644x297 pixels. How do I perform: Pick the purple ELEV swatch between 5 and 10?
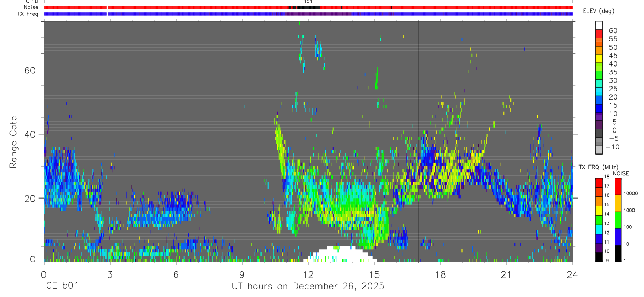pyautogui.click(x=599, y=117)
